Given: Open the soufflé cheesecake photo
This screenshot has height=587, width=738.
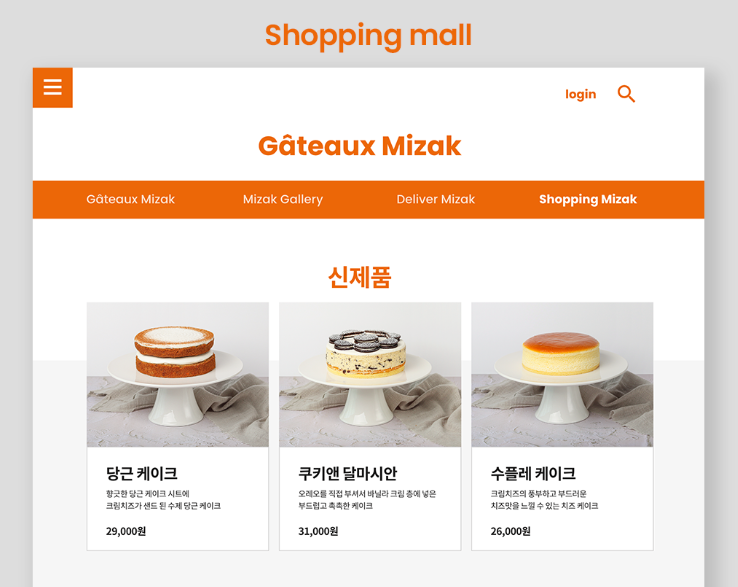Looking at the screenshot, I should pos(562,375).
